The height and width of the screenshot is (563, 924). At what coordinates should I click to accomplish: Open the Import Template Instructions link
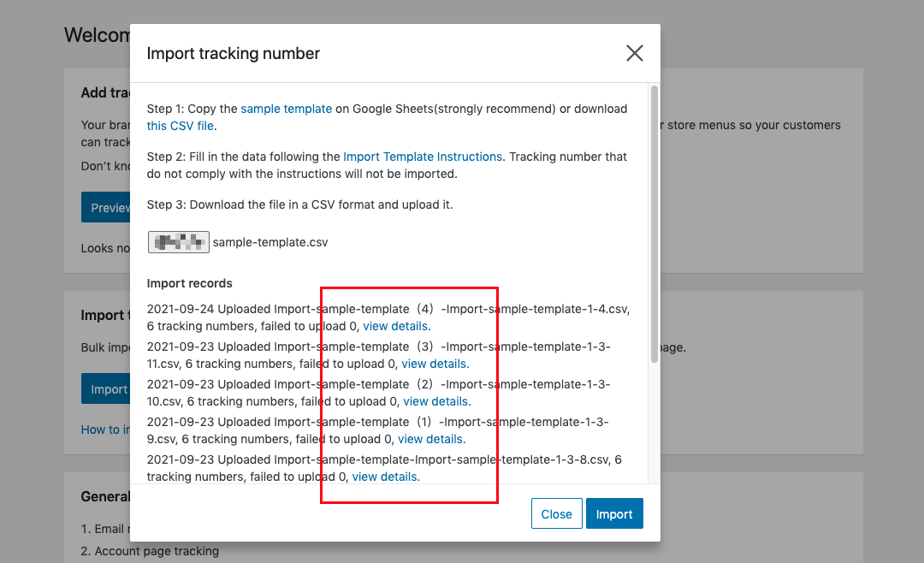tap(423, 157)
